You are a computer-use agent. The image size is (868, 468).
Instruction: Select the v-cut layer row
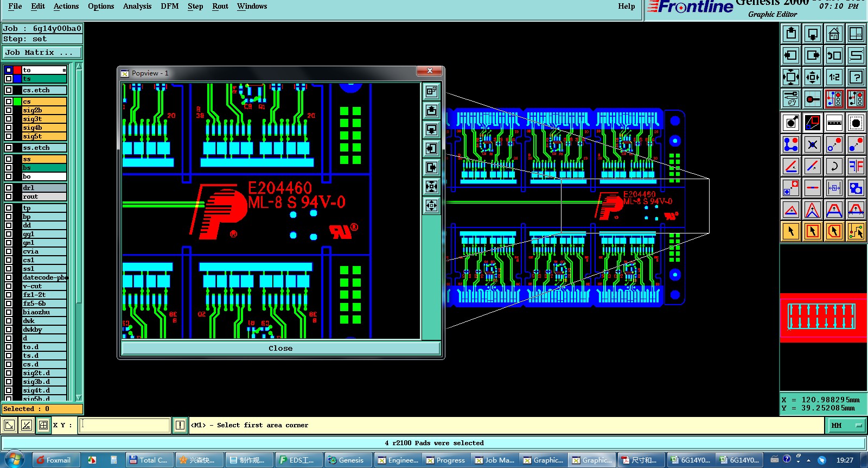pos(44,286)
